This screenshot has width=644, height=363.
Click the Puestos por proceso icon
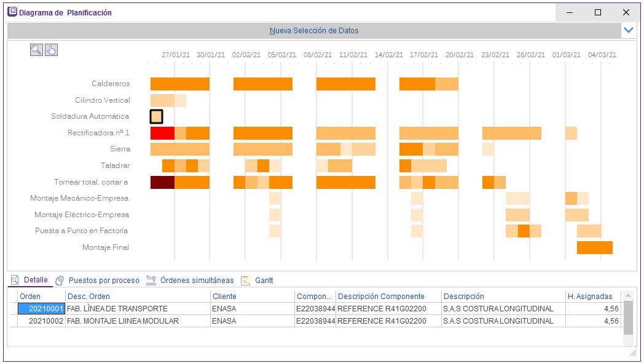tap(60, 281)
